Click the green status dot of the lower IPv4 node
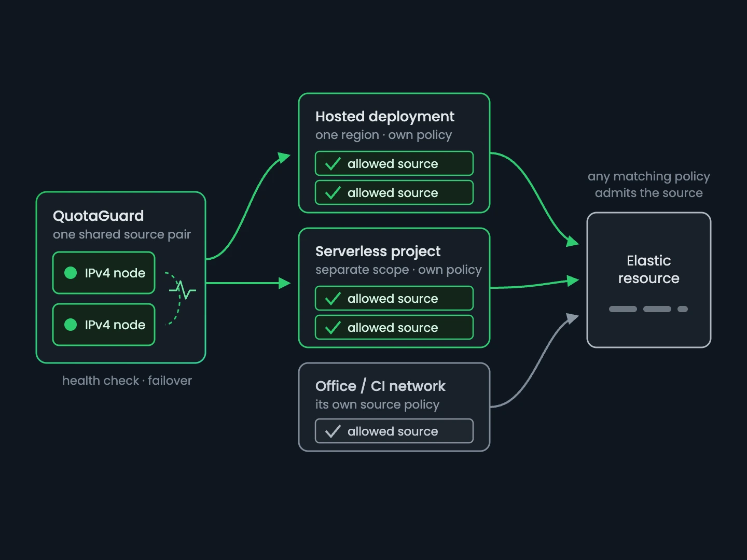Viewport: 747px width, 560px height. (x=71, y=325)
